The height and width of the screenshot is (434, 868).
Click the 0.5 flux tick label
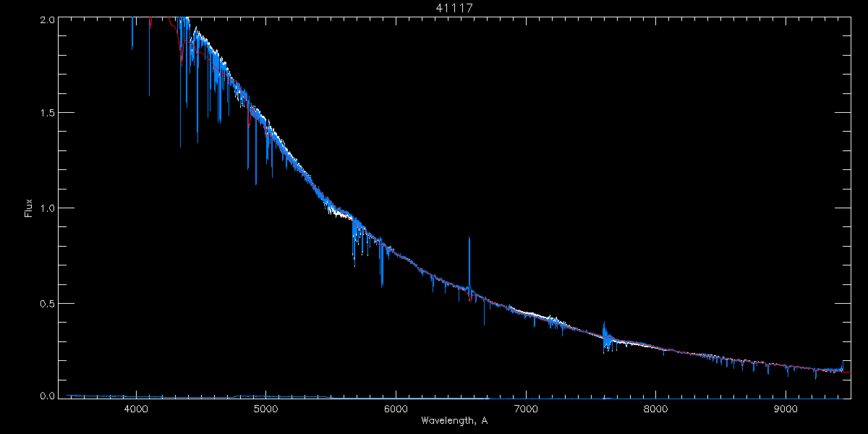point(47,303)
